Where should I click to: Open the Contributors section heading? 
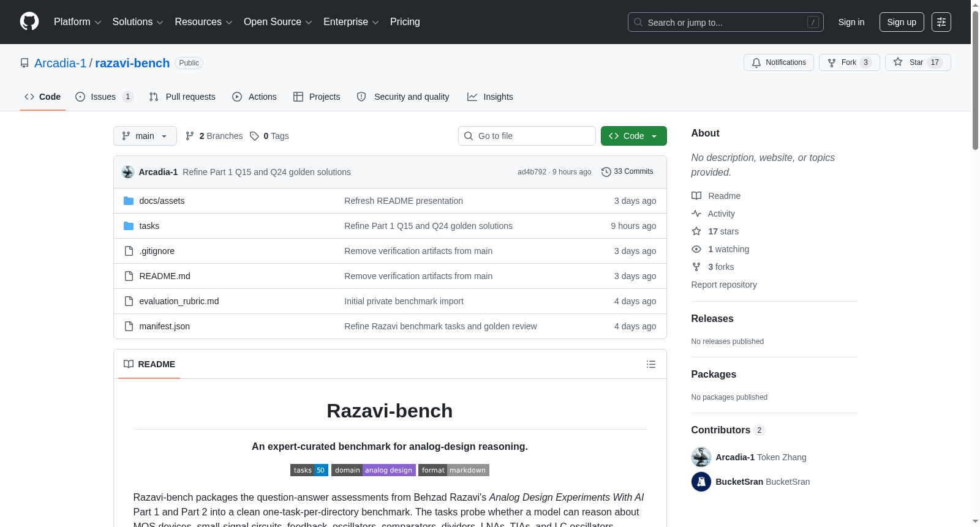[728, 430]
